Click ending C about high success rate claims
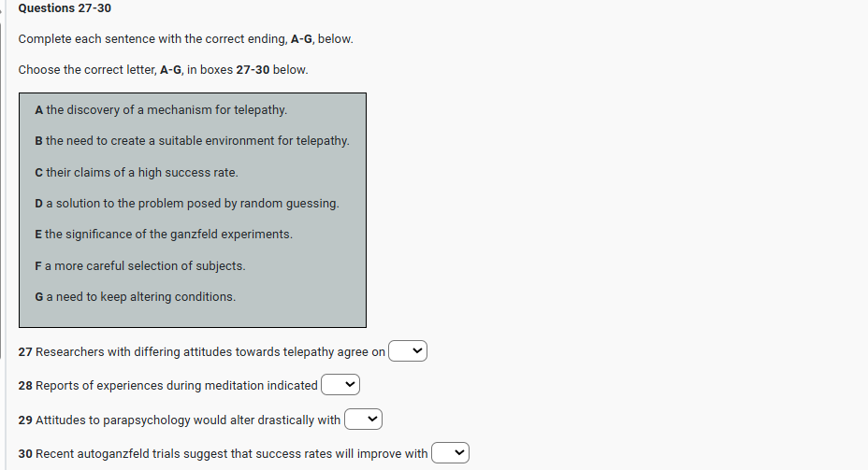The image size is (868, 470). click(x=137, y=172)
